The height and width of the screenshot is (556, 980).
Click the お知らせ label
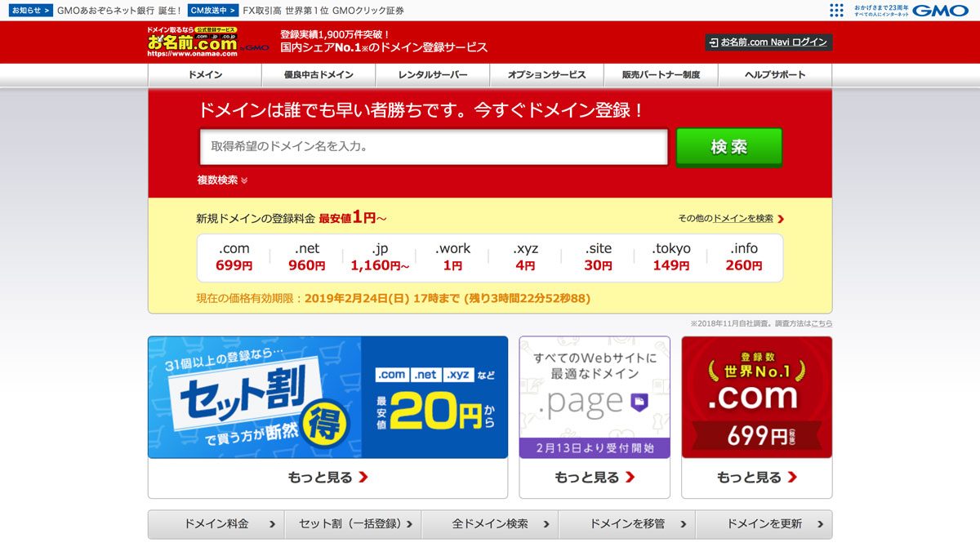[32, 11]
